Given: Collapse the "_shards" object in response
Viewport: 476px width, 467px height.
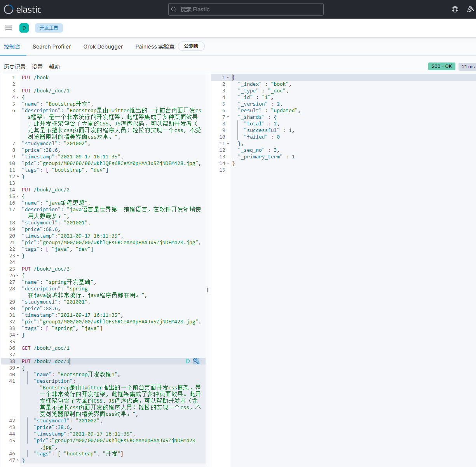Looking at the screenshot, I should pos(228,117).
